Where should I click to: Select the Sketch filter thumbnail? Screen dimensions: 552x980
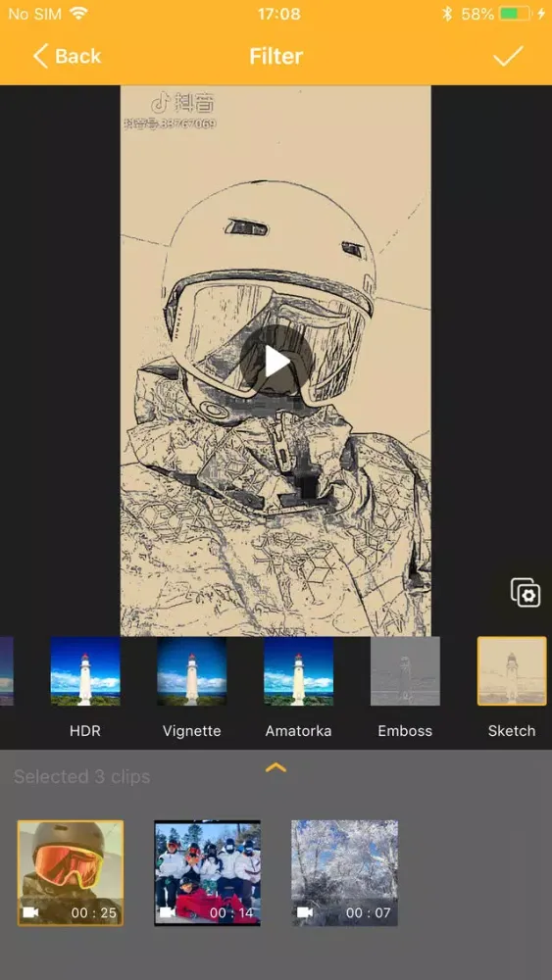coord(512,671)
